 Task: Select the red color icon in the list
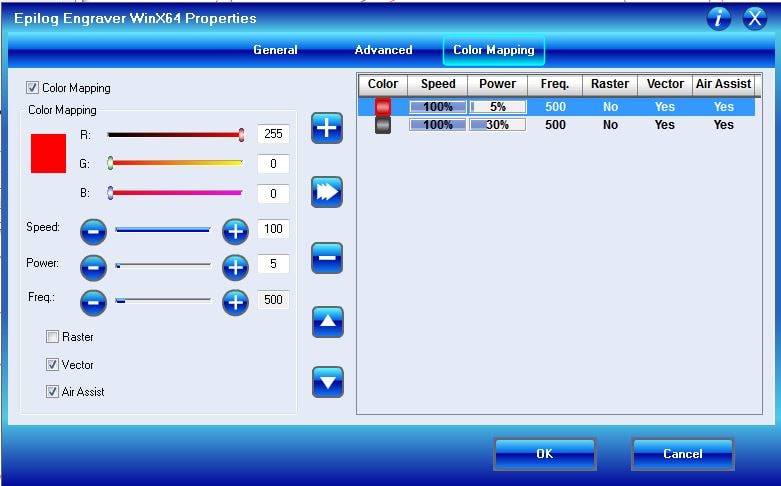pyautogui.click(x=383, y=107)
